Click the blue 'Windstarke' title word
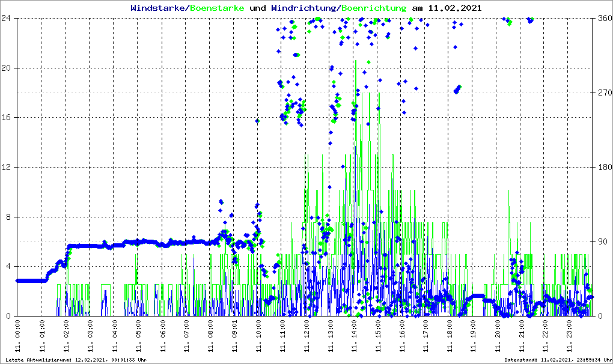Screen dimensions: 613x364 (x=157, y=8)
